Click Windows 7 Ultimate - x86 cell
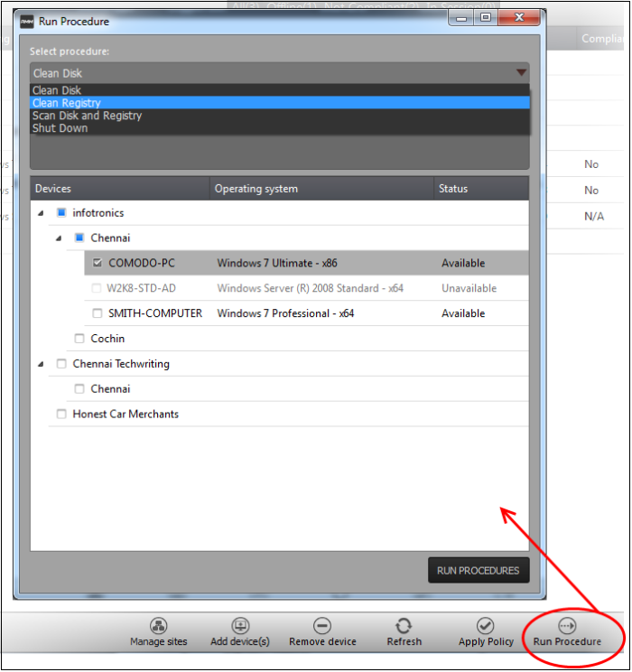The height and width of the screenshot is (672, 632). [277, 263]
